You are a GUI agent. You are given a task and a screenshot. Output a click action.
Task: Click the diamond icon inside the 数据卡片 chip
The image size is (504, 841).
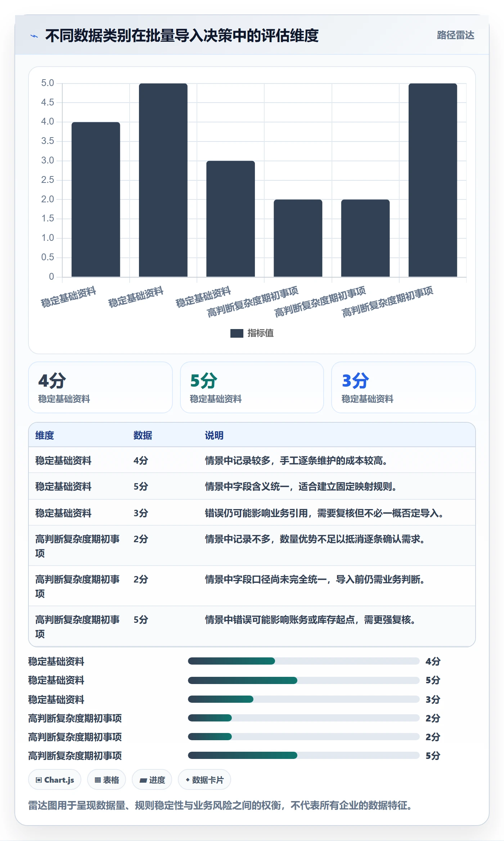(188, 780)
